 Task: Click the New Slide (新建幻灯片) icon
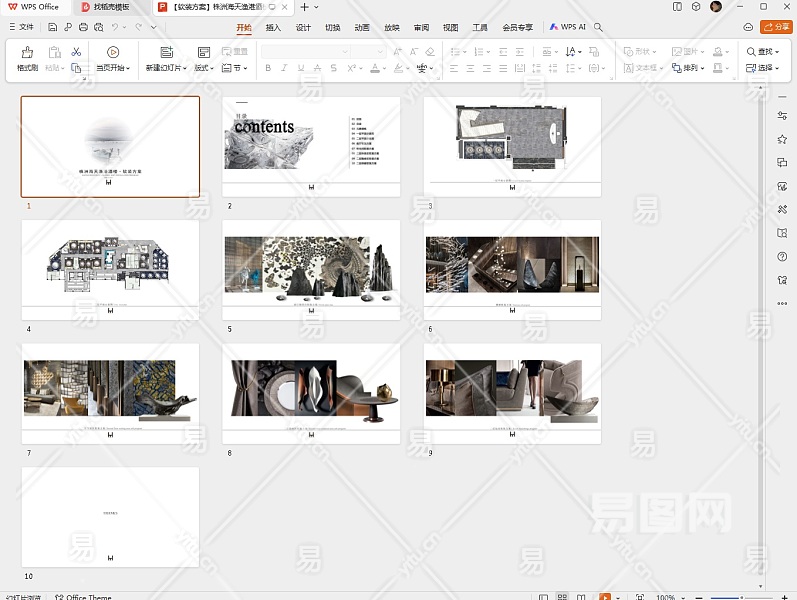[x=166, y=52]
